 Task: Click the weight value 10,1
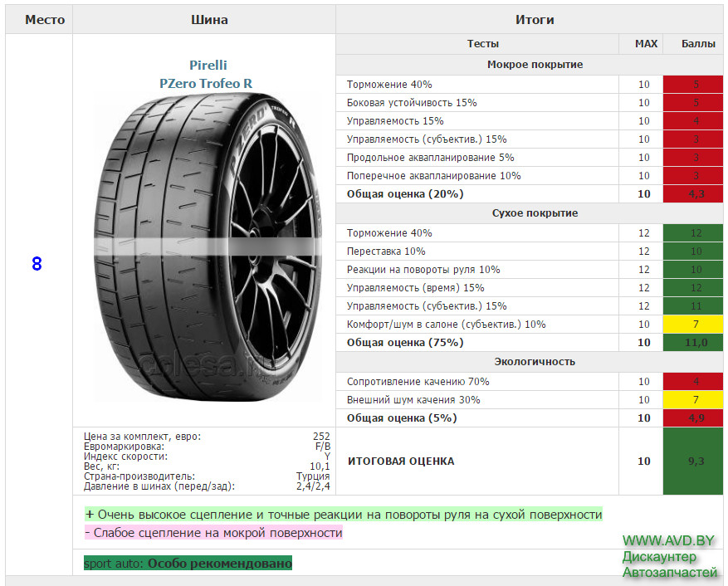pyautogui.click(x=320, y=466)
